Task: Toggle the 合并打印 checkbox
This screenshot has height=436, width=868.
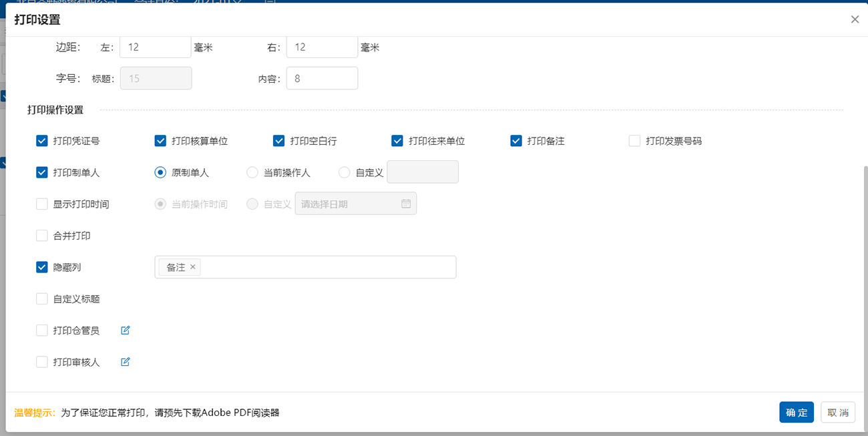Action: 42,236
